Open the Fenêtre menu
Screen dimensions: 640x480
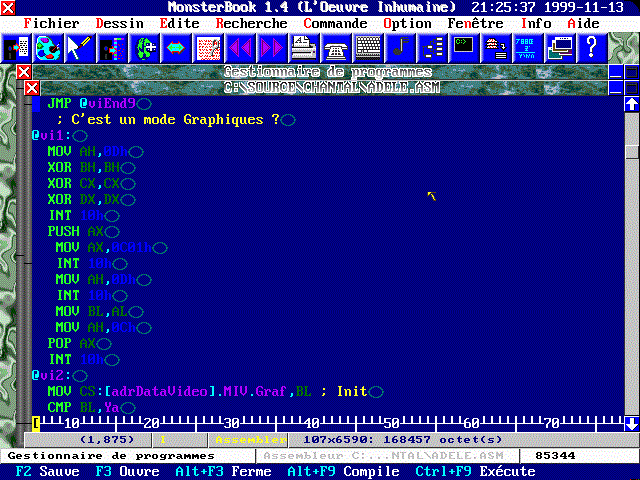[476, 23]
